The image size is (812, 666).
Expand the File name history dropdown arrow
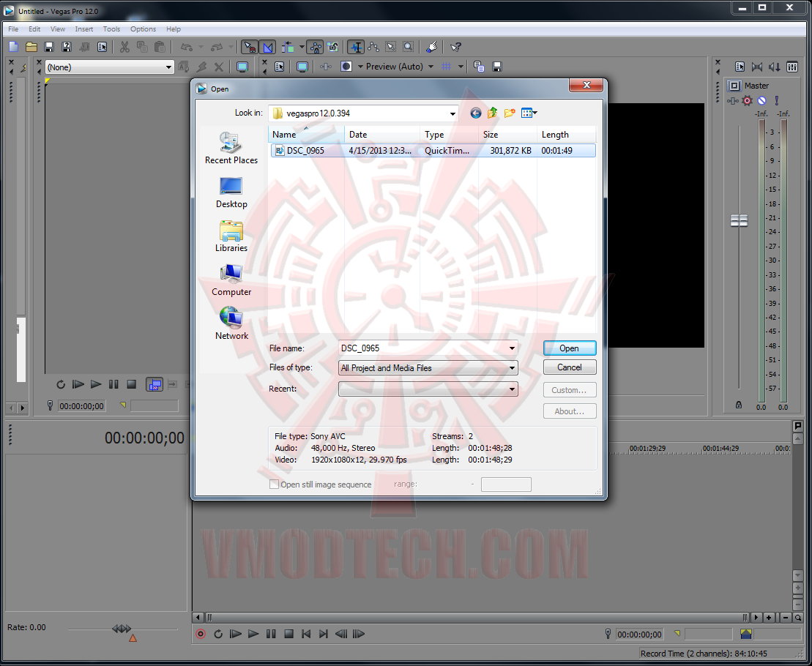pyautogui.click(x=512, y=348)
